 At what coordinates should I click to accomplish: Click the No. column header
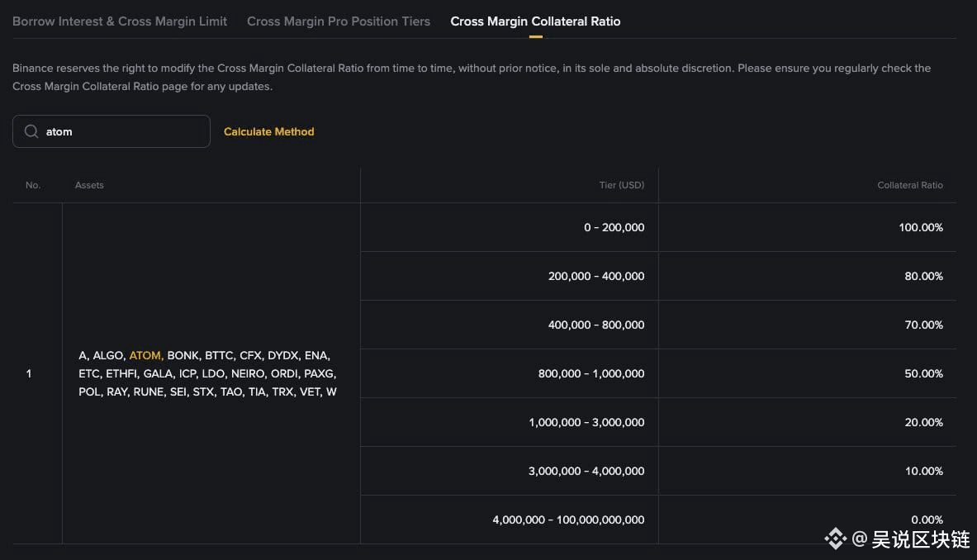(x=33, y=185)
